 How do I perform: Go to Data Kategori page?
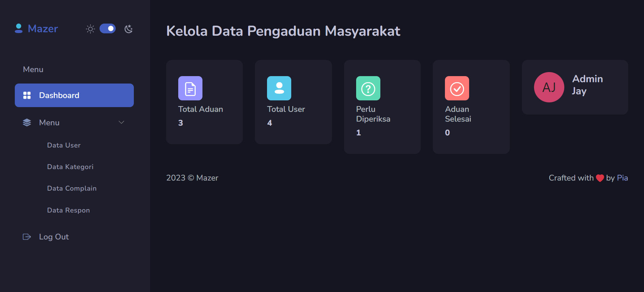click(70, 167)
